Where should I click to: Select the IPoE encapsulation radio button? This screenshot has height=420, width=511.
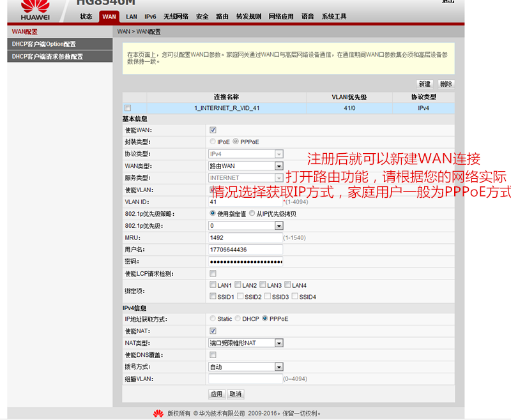click(213, 141)
